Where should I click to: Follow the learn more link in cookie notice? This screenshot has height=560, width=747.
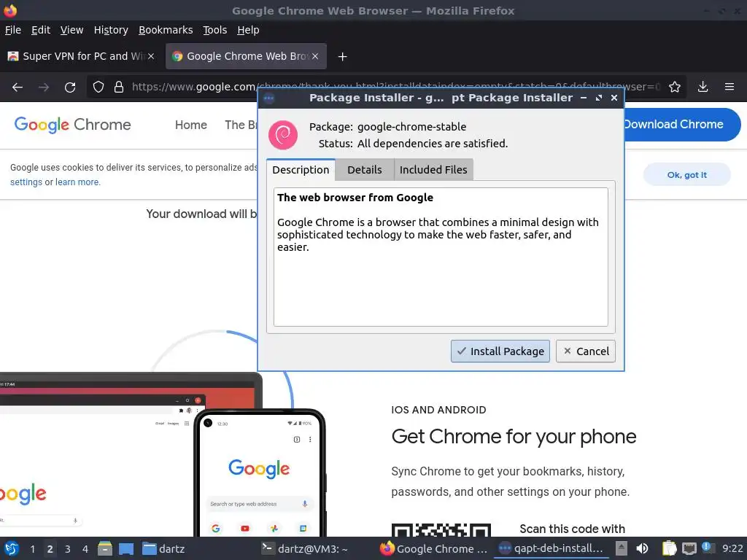pyautogui.click(x=77, y=182)
